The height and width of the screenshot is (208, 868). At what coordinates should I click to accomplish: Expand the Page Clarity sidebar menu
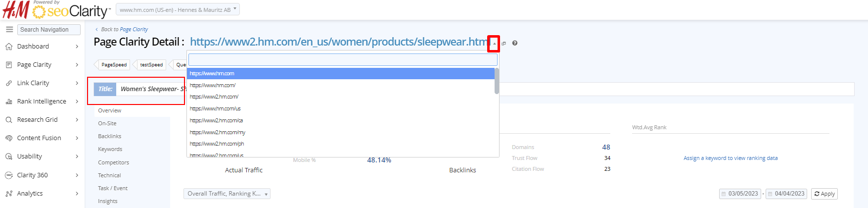point(77,65)
